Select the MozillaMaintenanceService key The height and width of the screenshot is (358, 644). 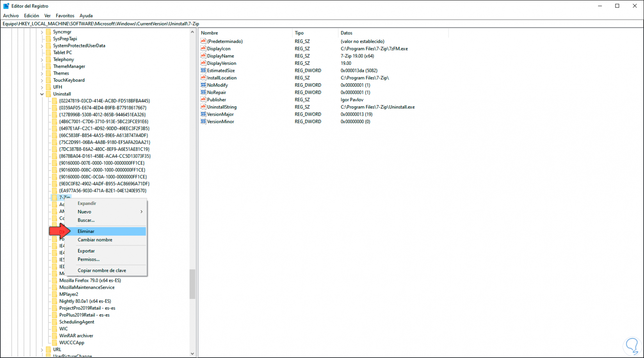tap(87, 287)
